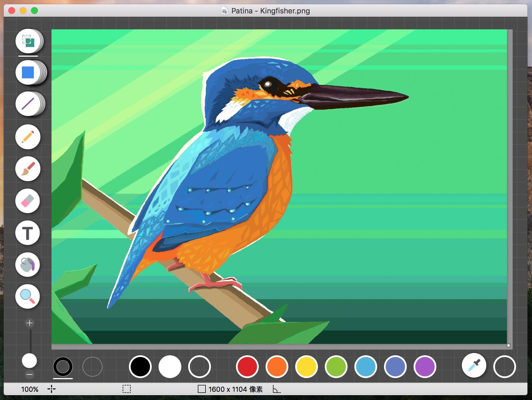Pick the light blue color swatch
Image resolution: width=532 pixels, height=400 pixels.
coord(366,367)
